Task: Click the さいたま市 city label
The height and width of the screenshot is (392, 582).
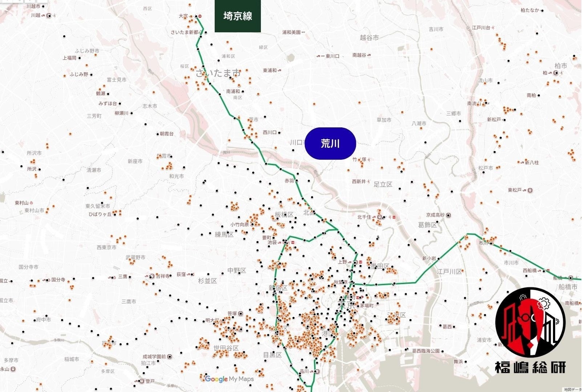Action: pos(218,73)
